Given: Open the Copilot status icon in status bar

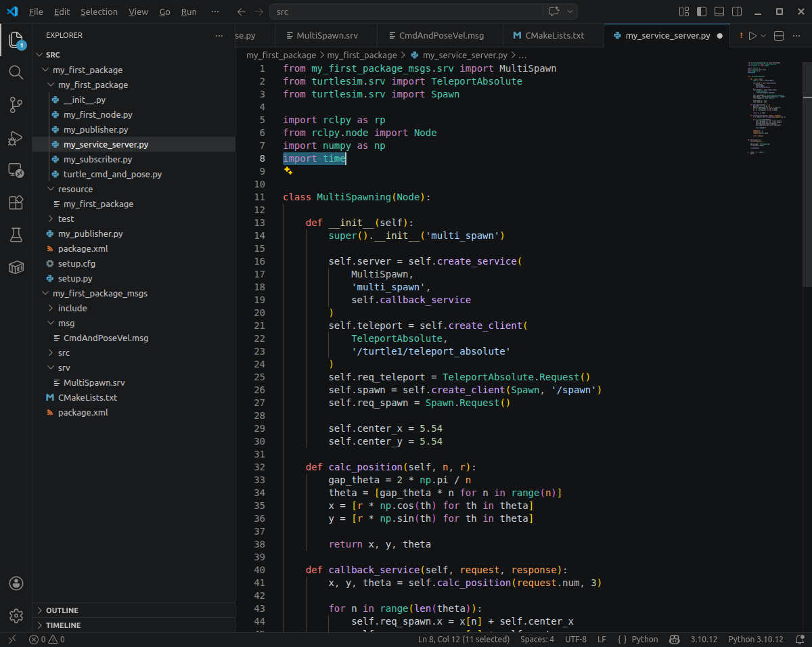Looking at the screenshot, I should (674, 639).
